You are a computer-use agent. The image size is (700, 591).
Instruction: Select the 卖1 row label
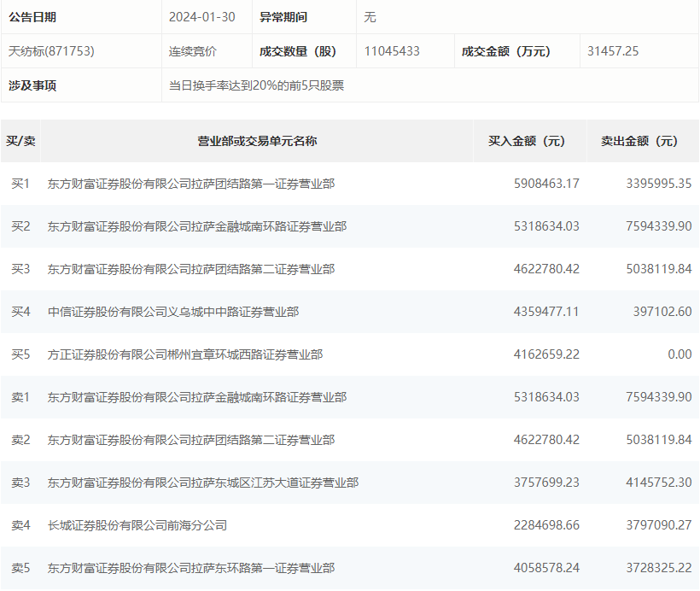pos(20,397)
